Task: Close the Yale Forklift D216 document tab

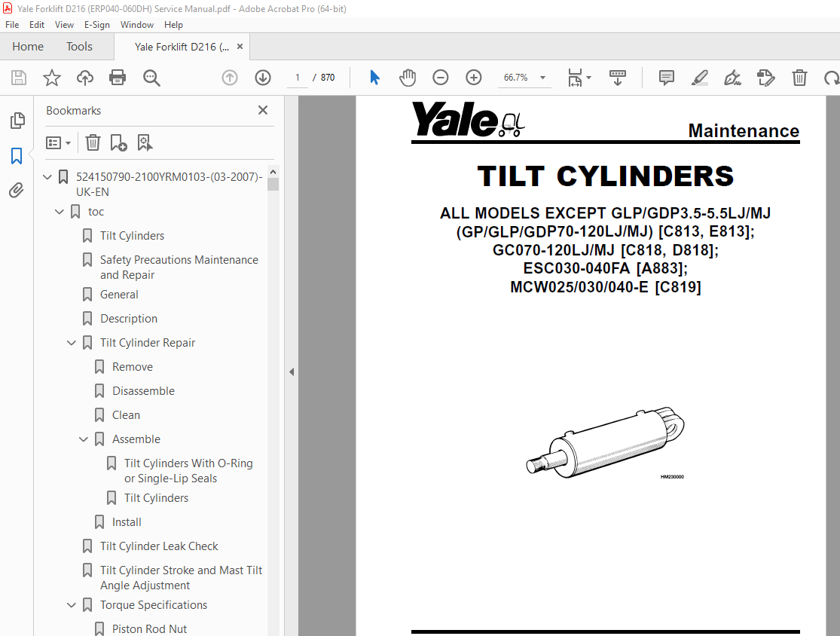Action: 240,47
